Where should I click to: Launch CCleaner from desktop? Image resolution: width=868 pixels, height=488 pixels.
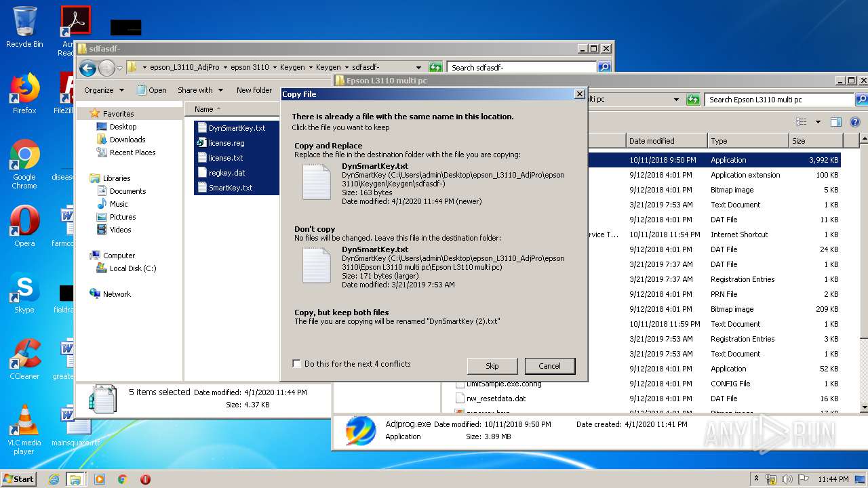click(24, 359)
